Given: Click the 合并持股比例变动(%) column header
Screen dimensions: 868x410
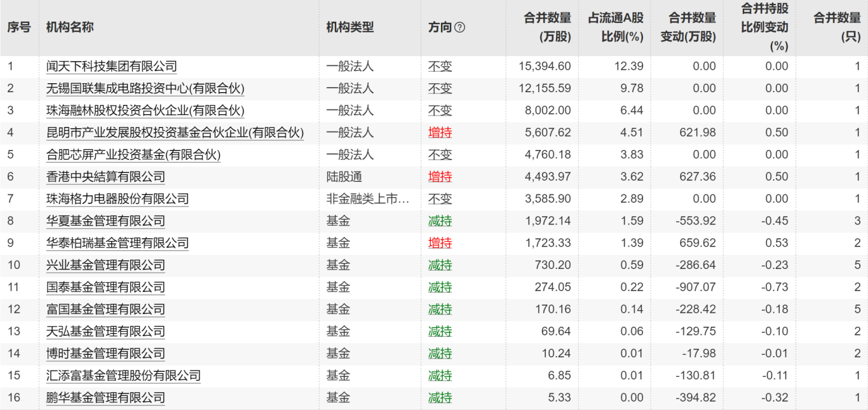Looking at the screenshot, I should [x=764, y=27].
